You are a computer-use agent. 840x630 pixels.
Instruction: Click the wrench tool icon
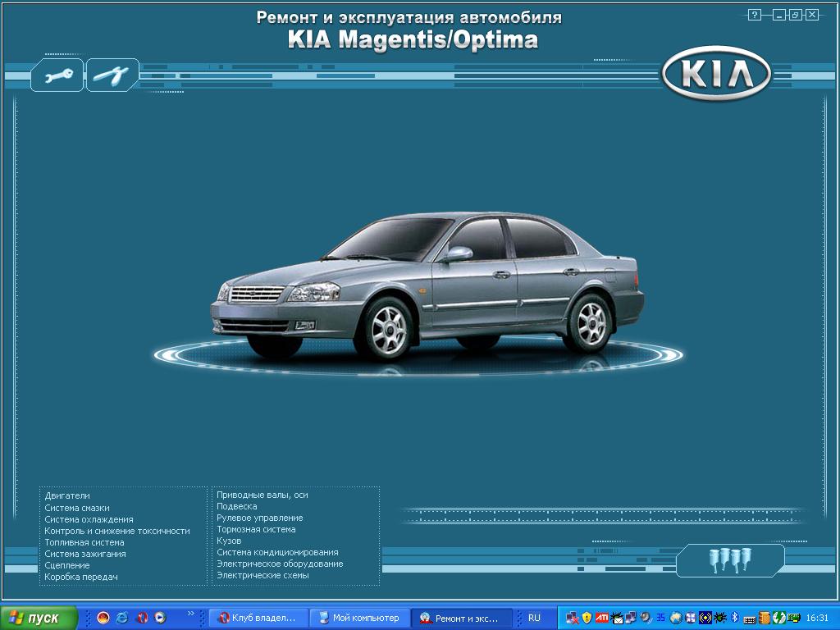[x=57, y=75]
